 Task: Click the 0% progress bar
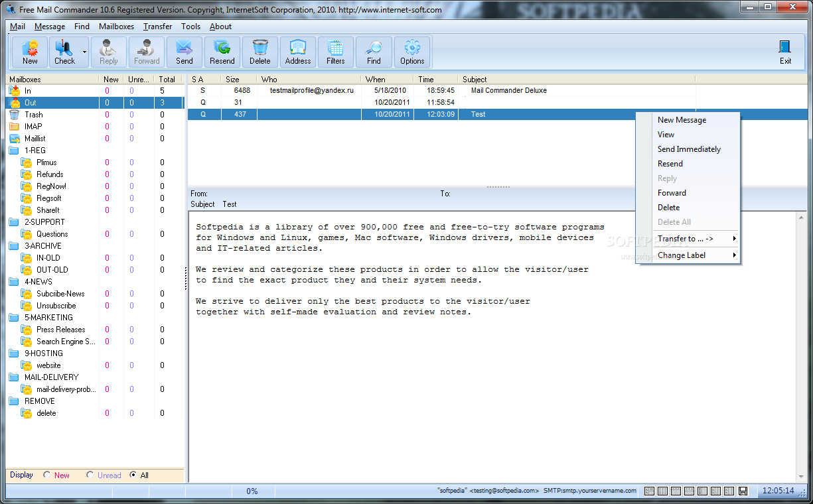252,491
